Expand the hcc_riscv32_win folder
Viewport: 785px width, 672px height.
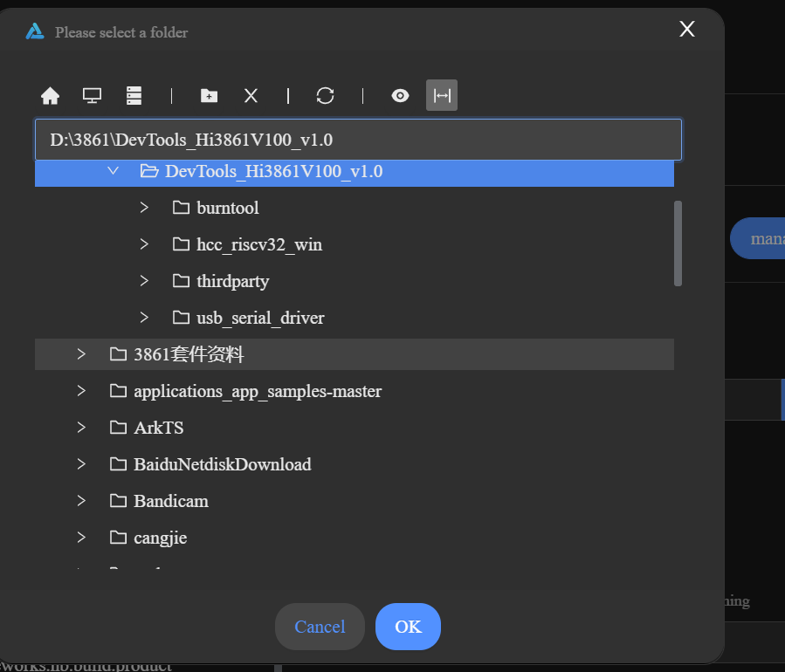click(x=145, y=244)
